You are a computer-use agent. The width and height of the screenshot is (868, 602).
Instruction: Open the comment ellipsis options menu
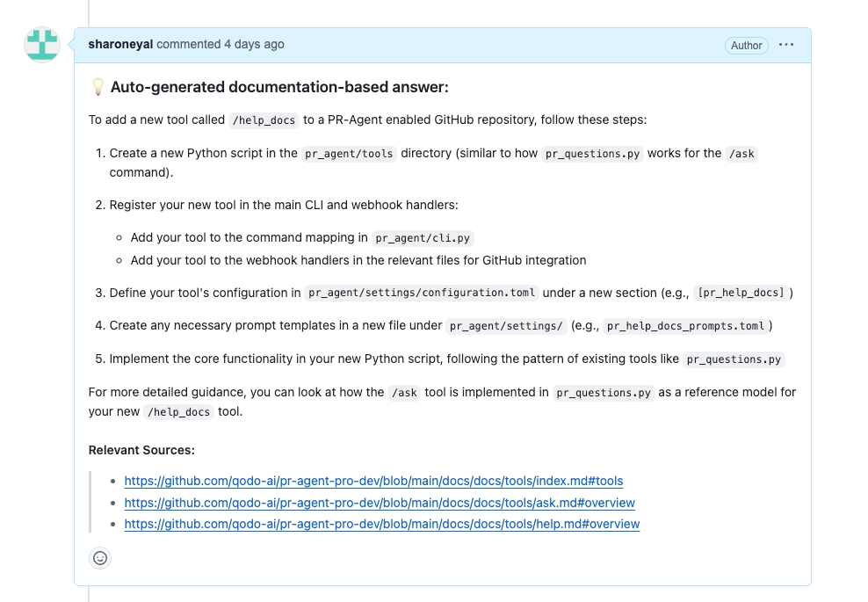pos(786,45)
